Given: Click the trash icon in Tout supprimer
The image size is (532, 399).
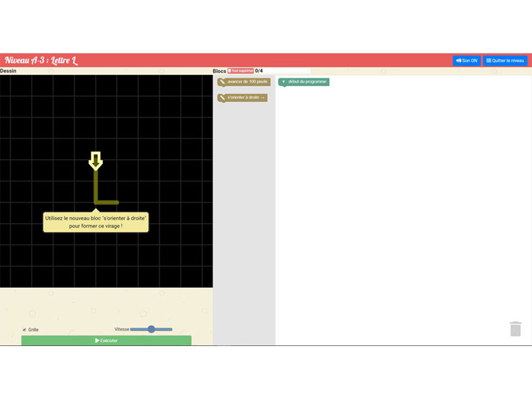Looking at the screenshot, I should point(230,71).
